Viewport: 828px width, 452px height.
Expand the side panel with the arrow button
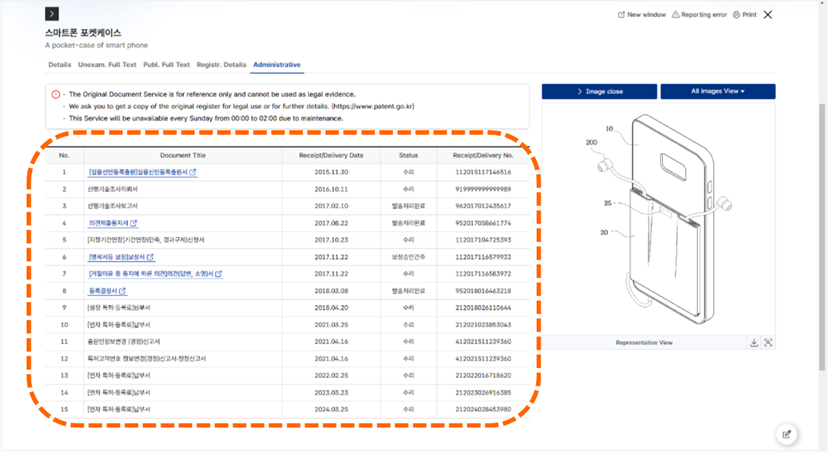(x=52, y=14)
